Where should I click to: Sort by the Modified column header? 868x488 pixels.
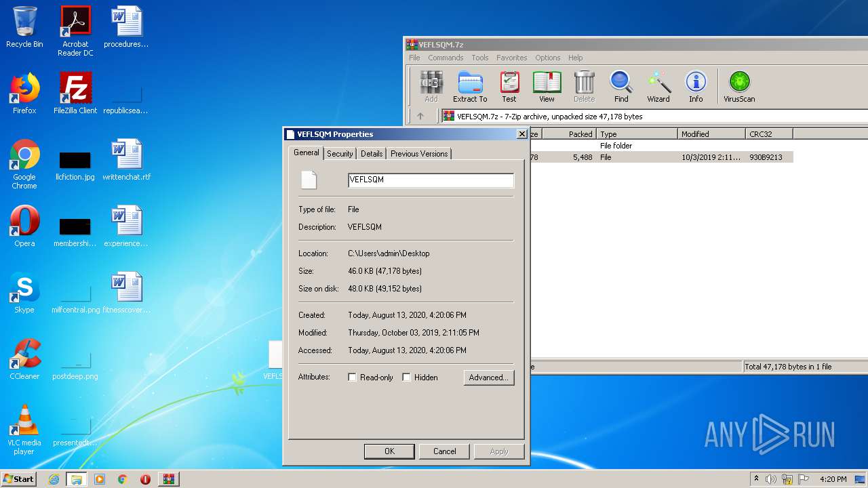712,134
